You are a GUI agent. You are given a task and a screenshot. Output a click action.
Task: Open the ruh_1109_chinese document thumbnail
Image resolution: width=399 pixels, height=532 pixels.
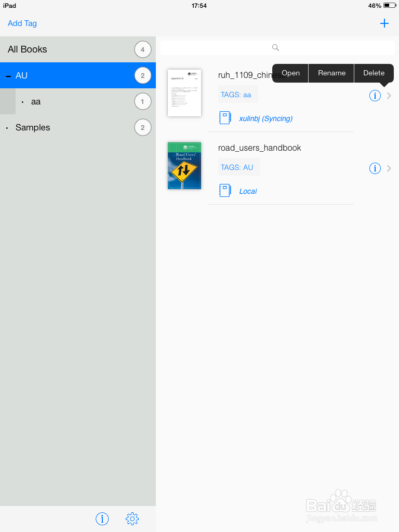click(184, 93)
